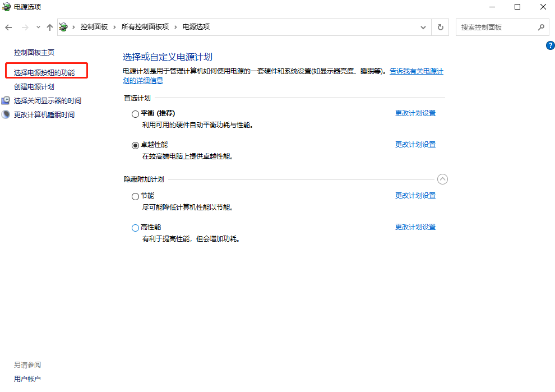This screenshot has width=555, height=392.
Task: Click the power icon beside 选择关闭显示器的时间
Action: click(x=6, y=100)
